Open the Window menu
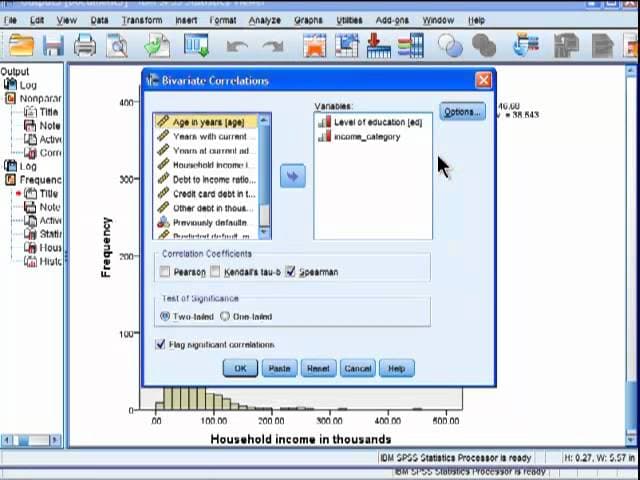This screenshot has height=480, width=640. (438, 20)
